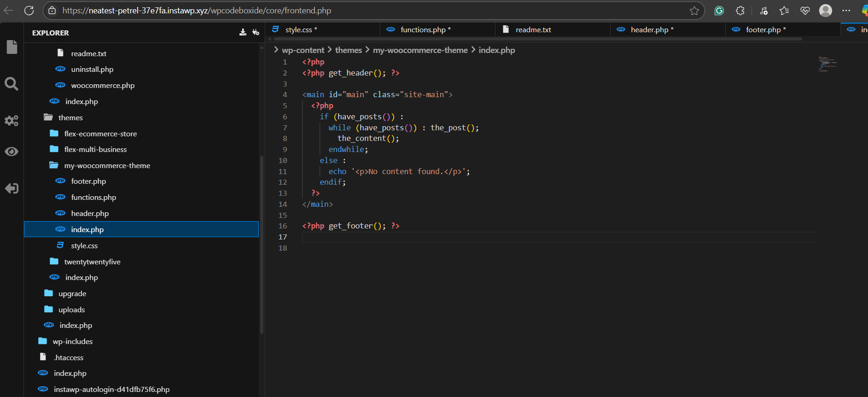This screenshot has width=868, height=397.
Task: Open the browser favorites list icon
Action: coord(784,11)
